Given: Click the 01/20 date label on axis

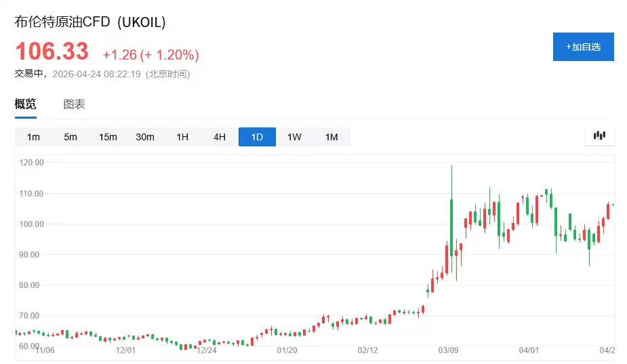Looking at the screenshot, I should [287, 350].
